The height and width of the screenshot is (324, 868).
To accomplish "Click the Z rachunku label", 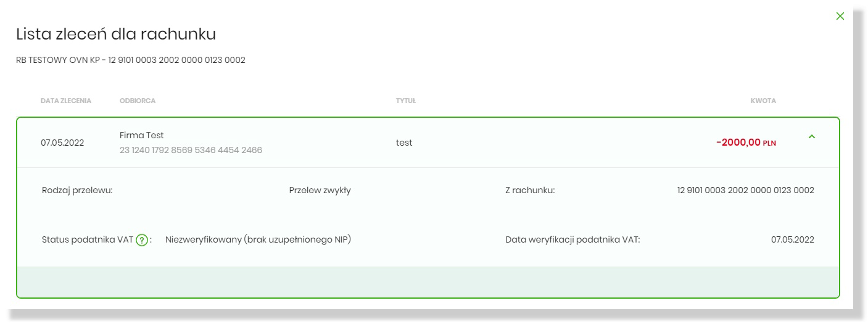I will pos(530,190).
